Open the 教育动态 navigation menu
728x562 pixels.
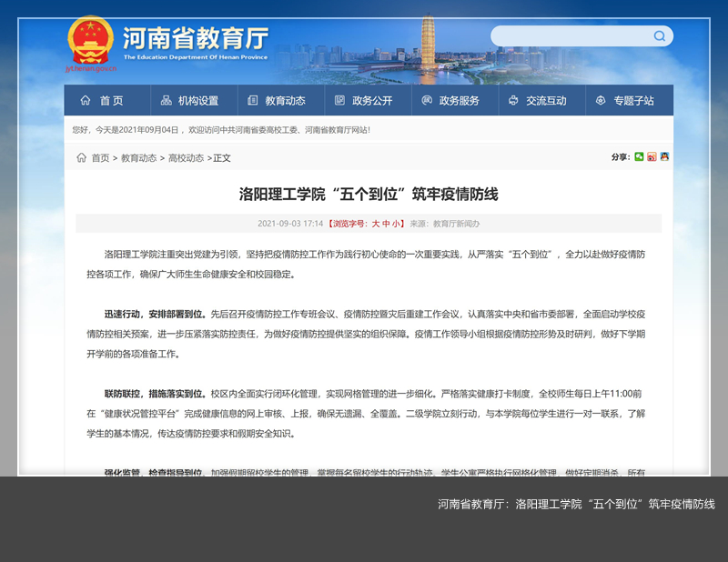pyautogui.click(x=277, y=100)
